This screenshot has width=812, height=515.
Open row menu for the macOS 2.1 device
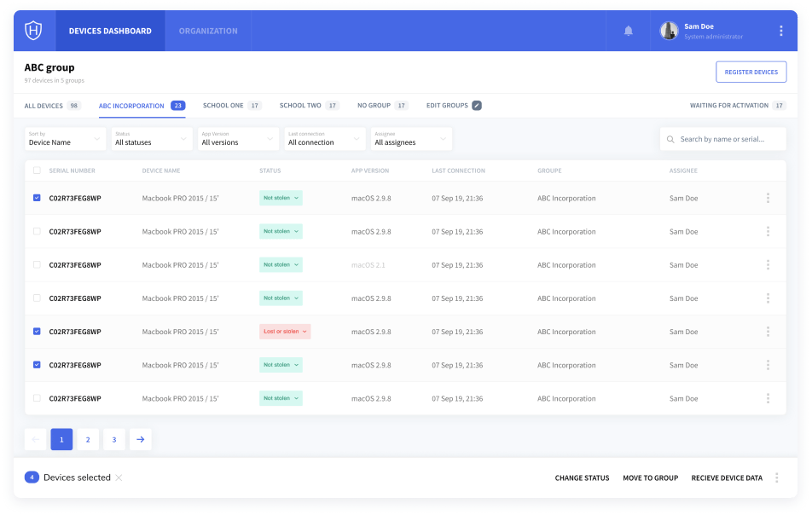coord(768,265)
